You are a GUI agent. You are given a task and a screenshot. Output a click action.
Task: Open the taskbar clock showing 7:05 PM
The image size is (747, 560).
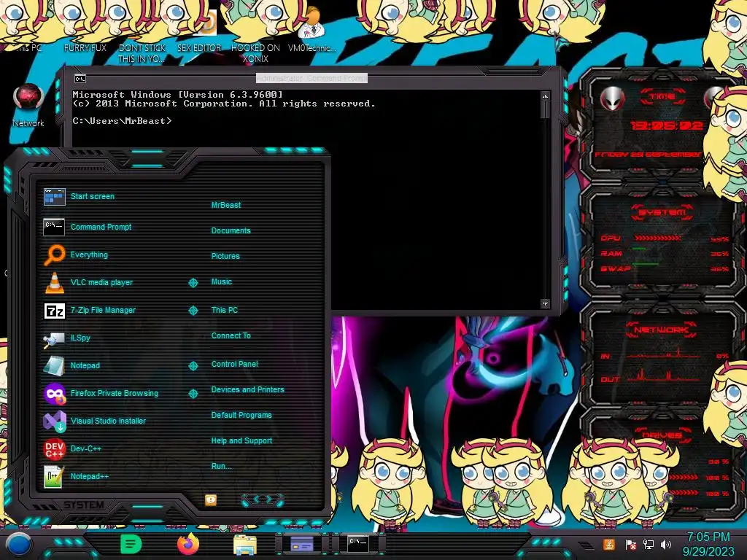click(708, 544)
